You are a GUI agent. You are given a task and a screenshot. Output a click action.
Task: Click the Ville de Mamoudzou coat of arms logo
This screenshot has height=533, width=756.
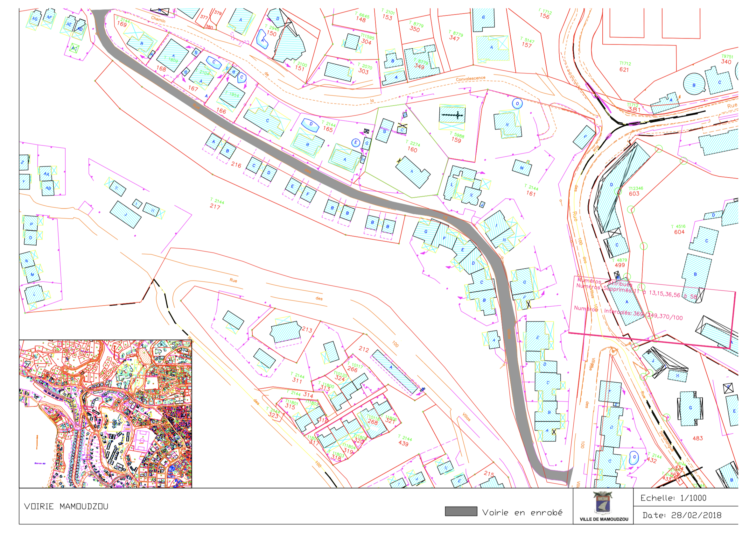(x=604, y=503)
